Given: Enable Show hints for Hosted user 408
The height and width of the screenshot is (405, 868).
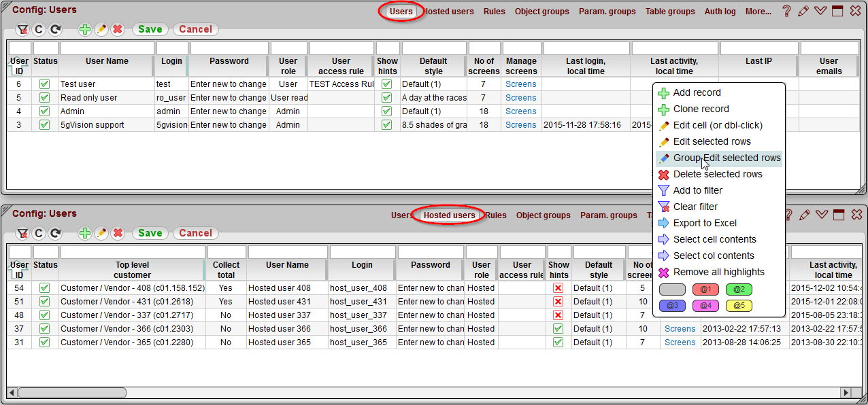Looking at the screenshot, I should pos(558,287).
